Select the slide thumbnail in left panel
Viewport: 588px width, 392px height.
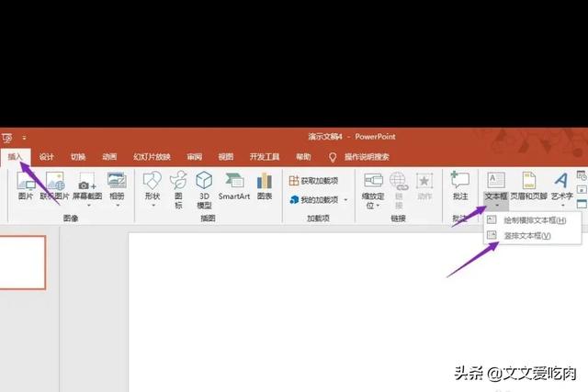click(x=22, y=263)
